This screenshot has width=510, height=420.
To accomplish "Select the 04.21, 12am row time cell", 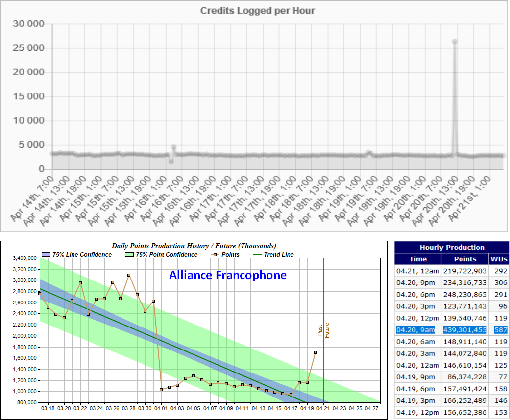I will [418, 271].
